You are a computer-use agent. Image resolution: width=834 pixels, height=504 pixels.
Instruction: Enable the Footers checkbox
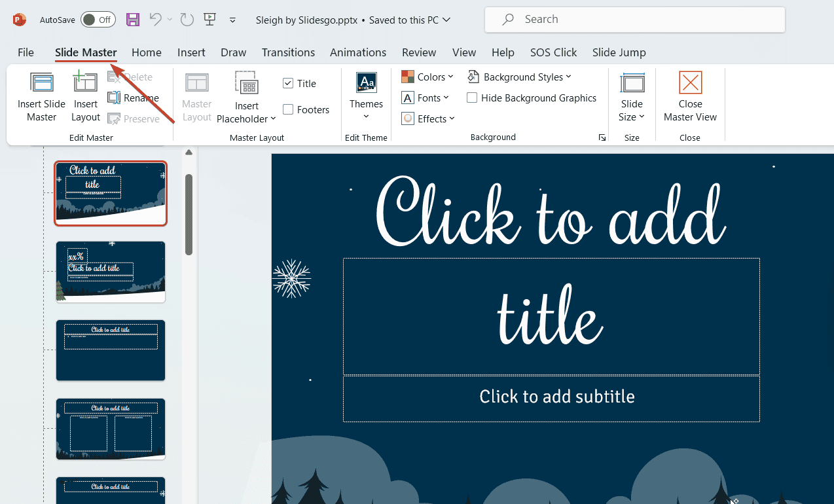coord(288,109)
